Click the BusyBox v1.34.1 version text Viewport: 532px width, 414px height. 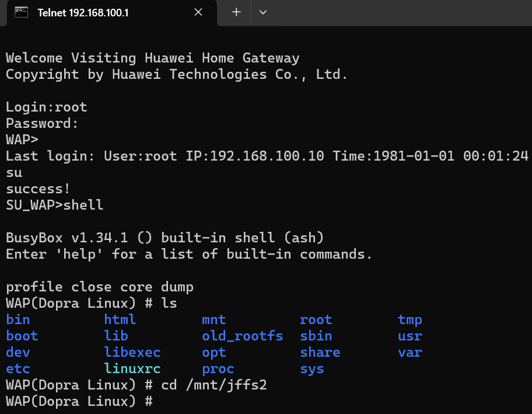click(x=67, y=238)
